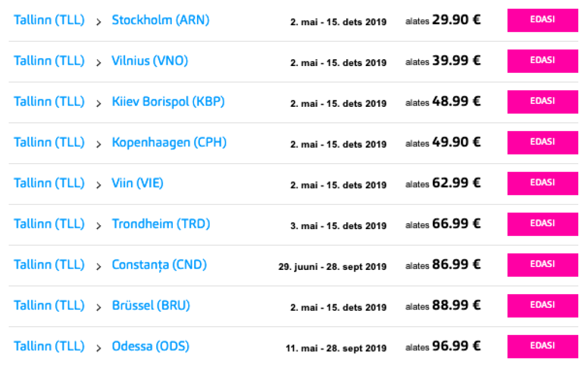Click the Constanța (CND) destination link
Screen dimensions: 588x367
159,265
